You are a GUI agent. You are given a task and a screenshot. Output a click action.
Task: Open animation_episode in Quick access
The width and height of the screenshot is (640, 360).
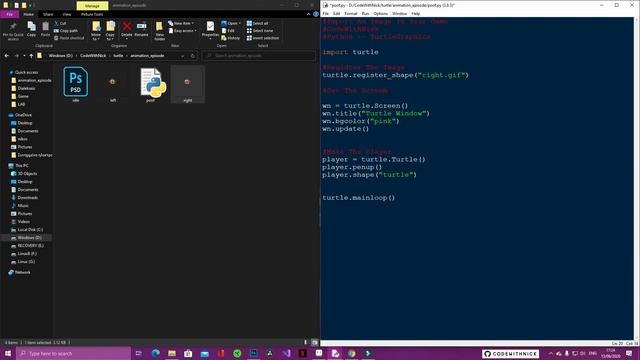click(34, 80)
